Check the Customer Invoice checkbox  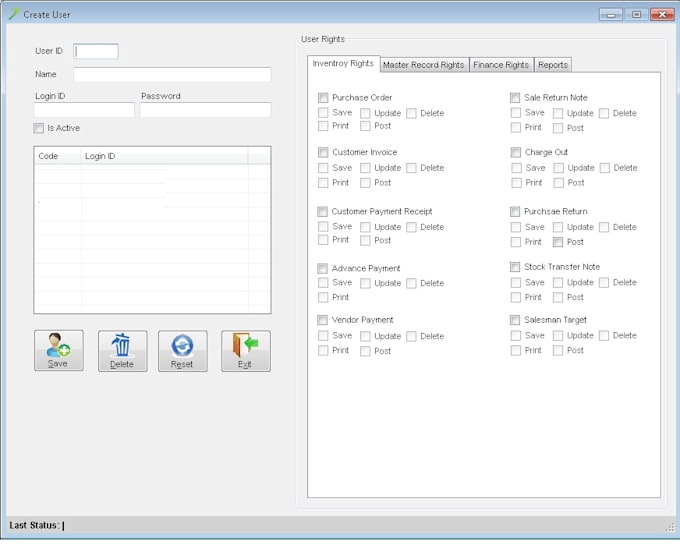(x=323, y=152)
